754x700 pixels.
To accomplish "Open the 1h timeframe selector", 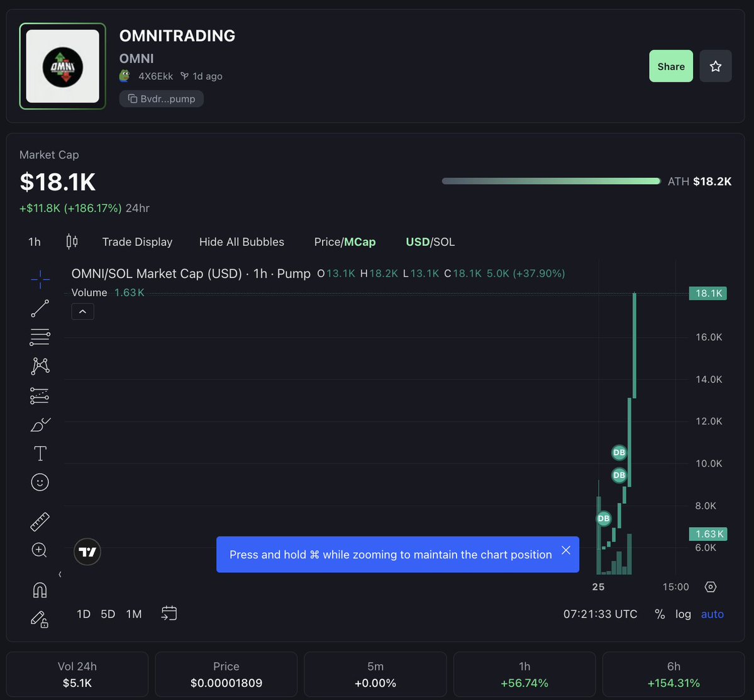I will coord(35,242).
